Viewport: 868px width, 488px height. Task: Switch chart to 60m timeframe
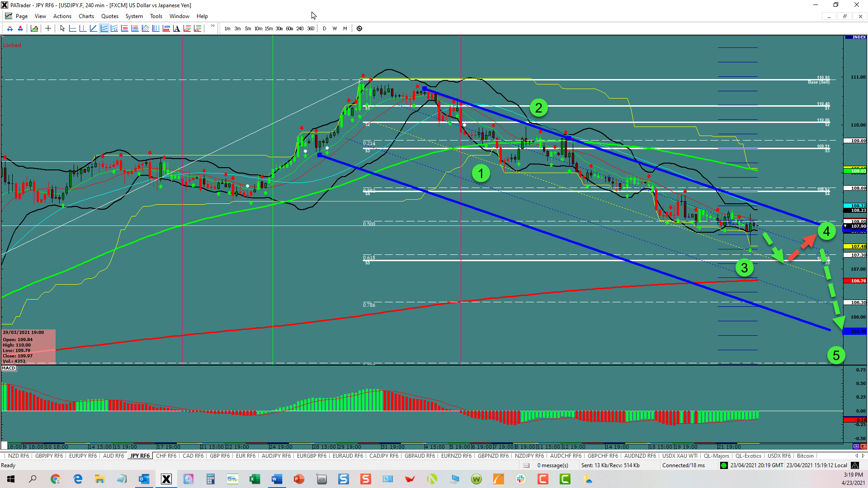click(x=289, y=28)
